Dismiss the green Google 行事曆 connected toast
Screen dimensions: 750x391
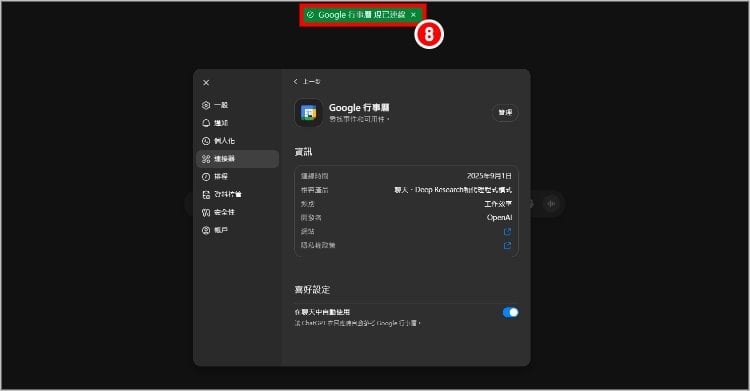tap(413, 15)
